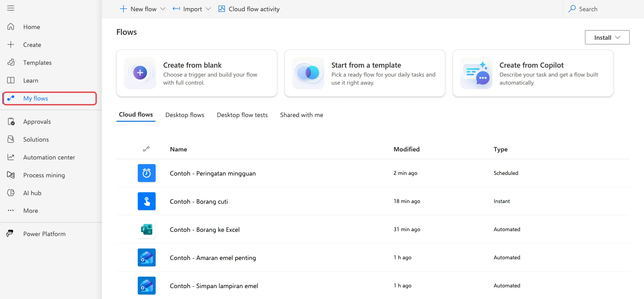Click the Process mining icon
Screen dimensions: 644x299
click(x=11, y=175)
